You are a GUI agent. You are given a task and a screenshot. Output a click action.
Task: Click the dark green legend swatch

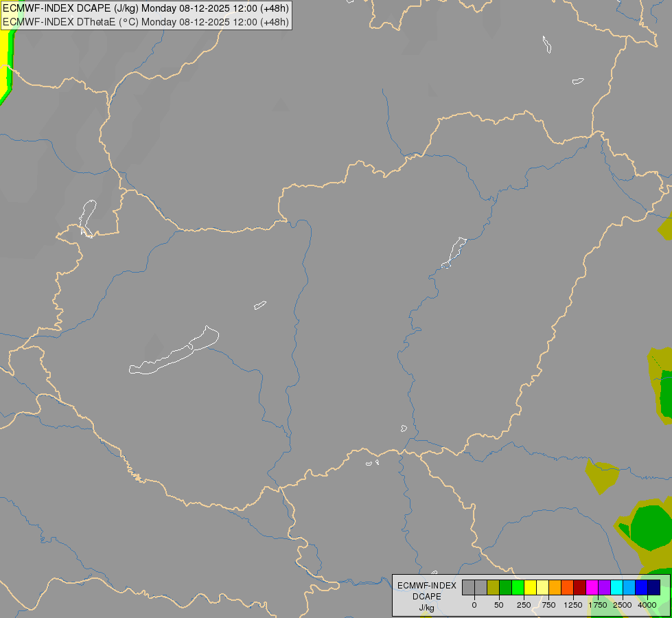pyautogui.click(x=506, y=588)
